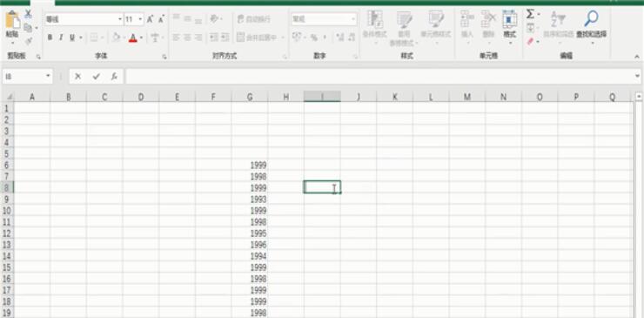Open the font size 11 dropdown
644x318 pixels.
click(140, 19)
